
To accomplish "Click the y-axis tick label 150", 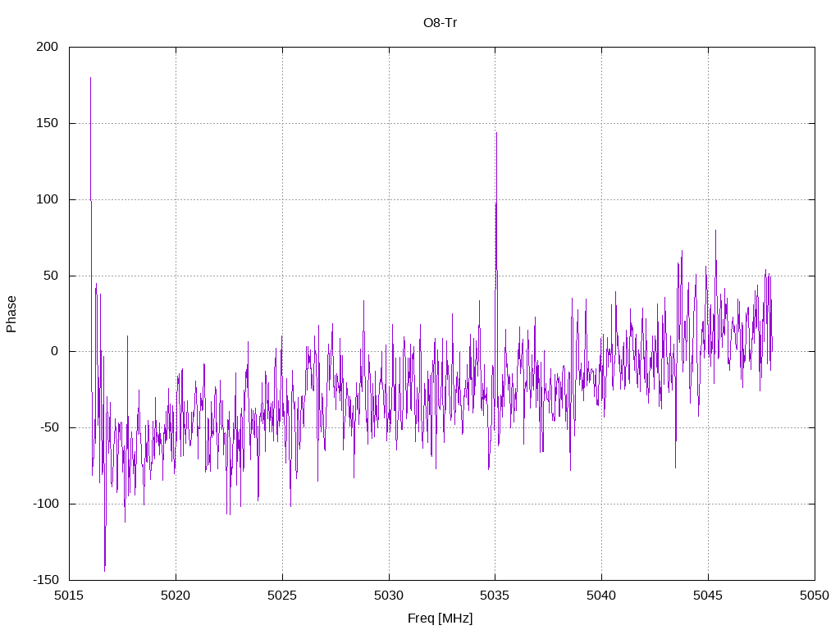I will click(x=47, y=123).
